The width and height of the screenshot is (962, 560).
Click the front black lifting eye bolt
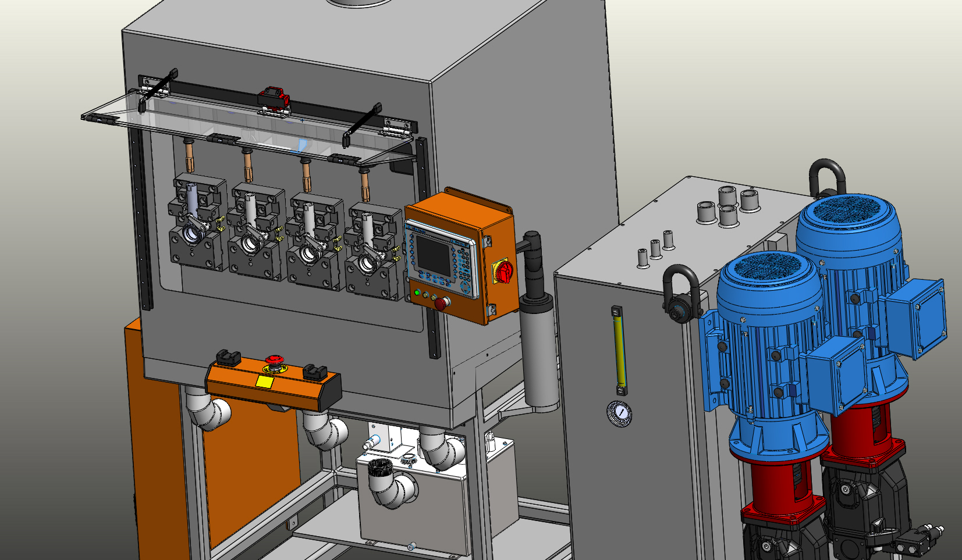681,294
